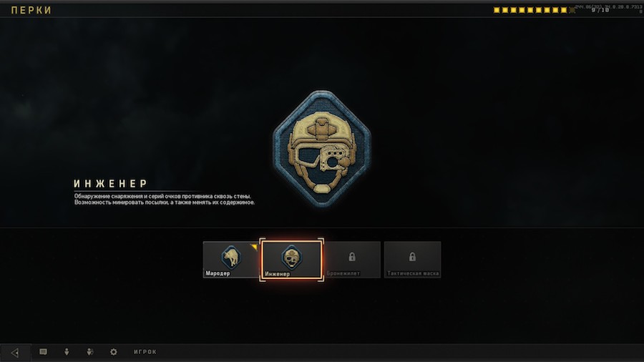Click the large Engineer helmet emblem

tap(322, 149)
